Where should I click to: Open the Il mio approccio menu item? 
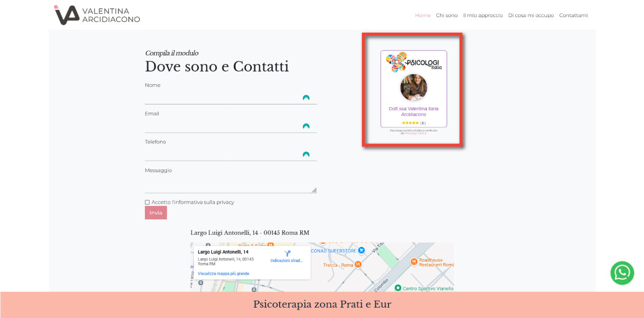[482, 16]
